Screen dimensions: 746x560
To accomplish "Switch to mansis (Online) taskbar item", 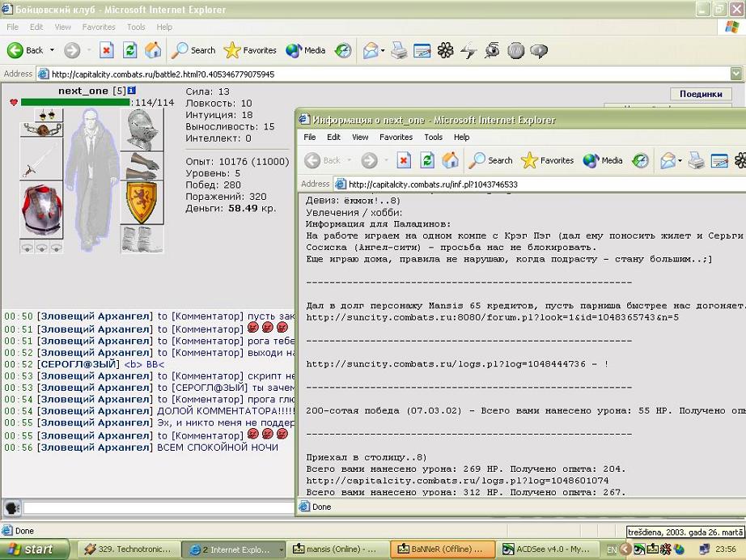I will tap(337, 549).
